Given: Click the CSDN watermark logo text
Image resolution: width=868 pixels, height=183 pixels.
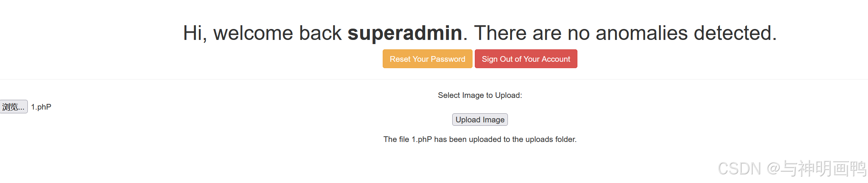Looking at the screenshot, I should pyautogui.click(x=739, y=169).
